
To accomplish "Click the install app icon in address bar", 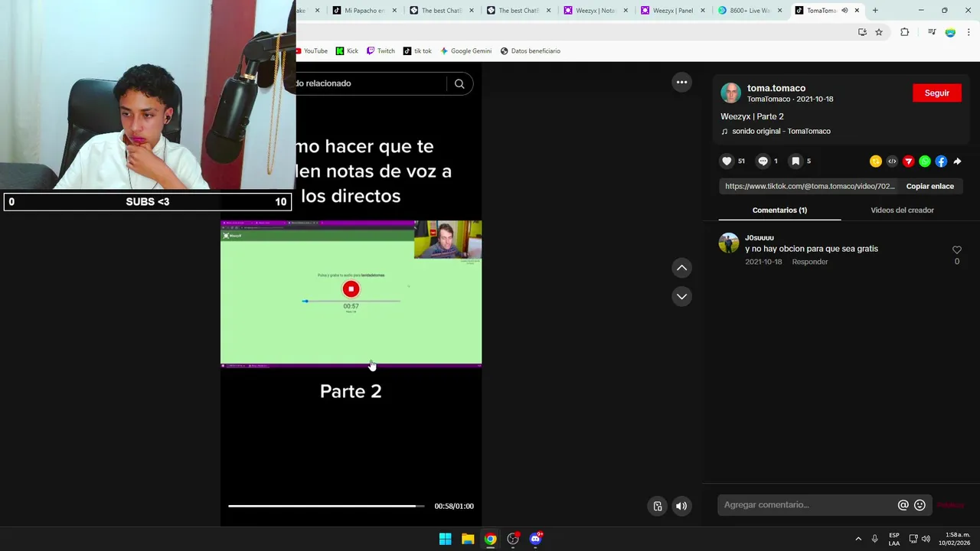I will 862,32.
